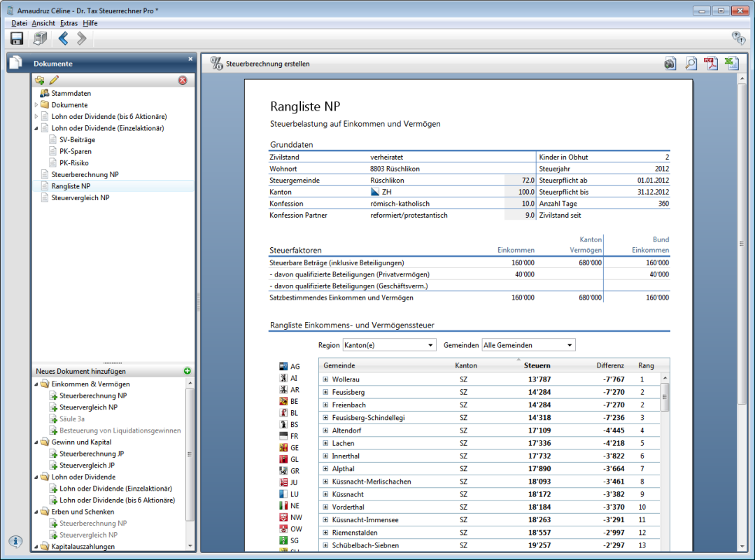Screen dimensions: 755x560
Task: Click the info icon at bottom left
Action: [15, 541]
